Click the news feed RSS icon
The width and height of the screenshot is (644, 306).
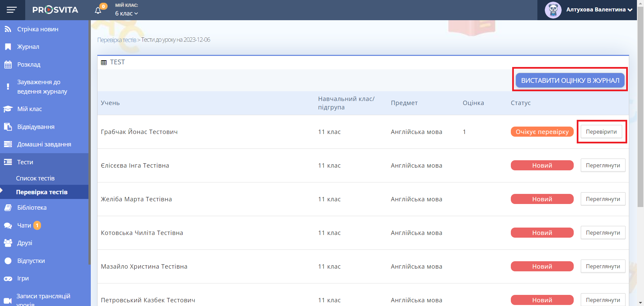click(8, 29)
